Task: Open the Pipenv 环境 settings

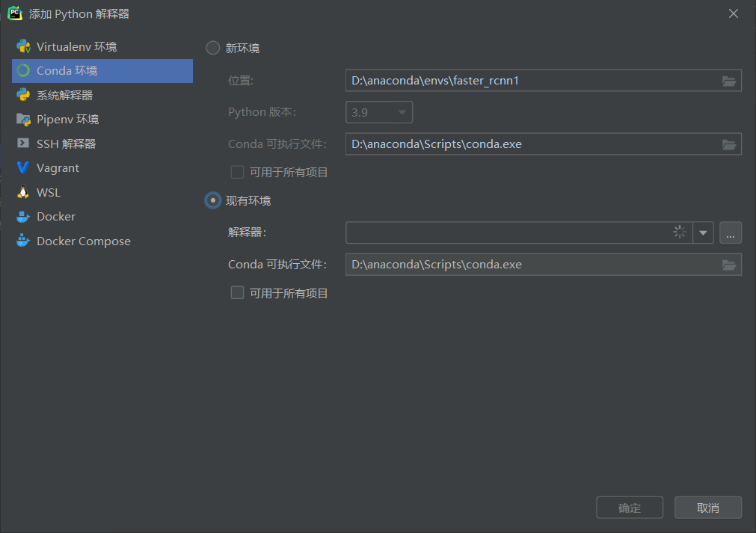Action: [66, 119]
